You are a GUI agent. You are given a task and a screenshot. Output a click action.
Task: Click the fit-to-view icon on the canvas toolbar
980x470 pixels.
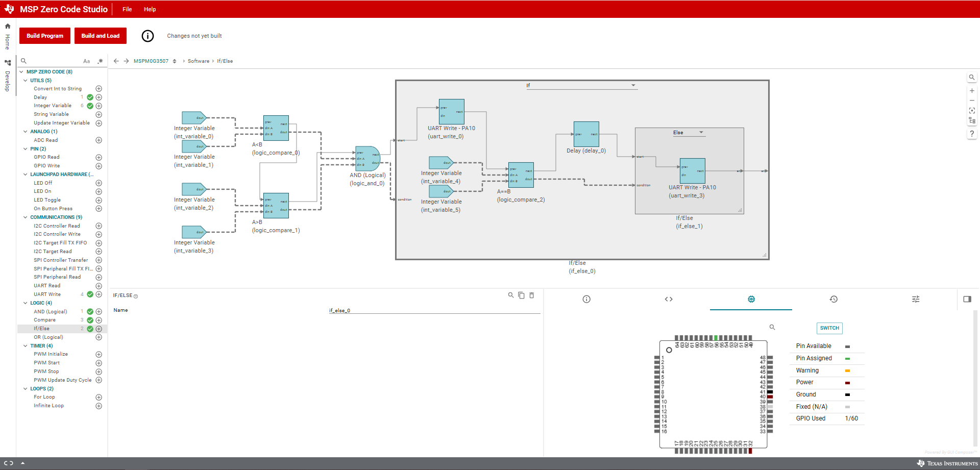coord(972,110)
